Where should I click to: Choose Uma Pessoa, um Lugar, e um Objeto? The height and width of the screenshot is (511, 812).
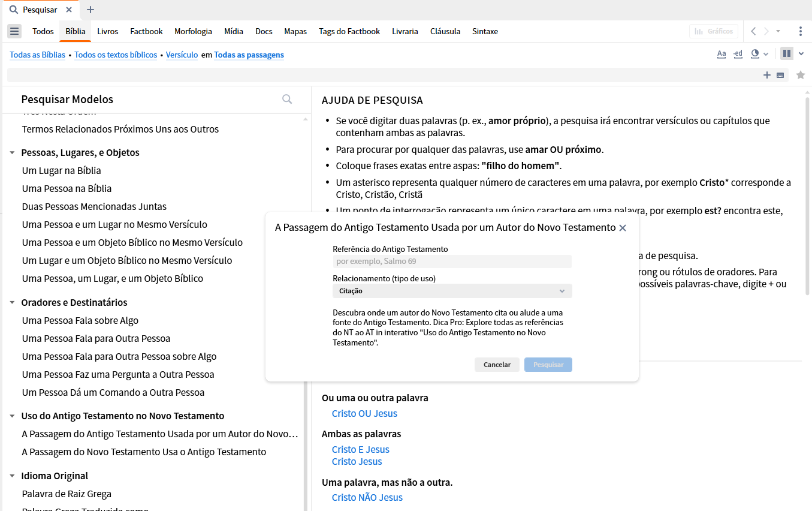pos(113,278)
